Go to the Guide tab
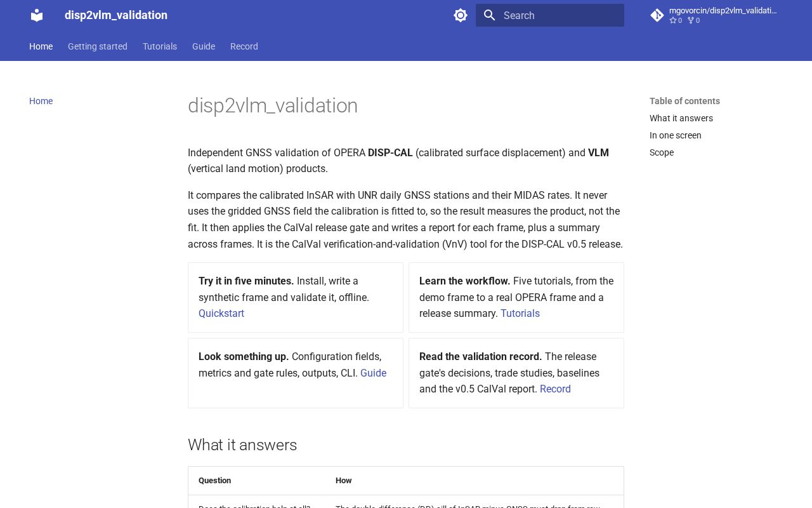 [204, 46]
